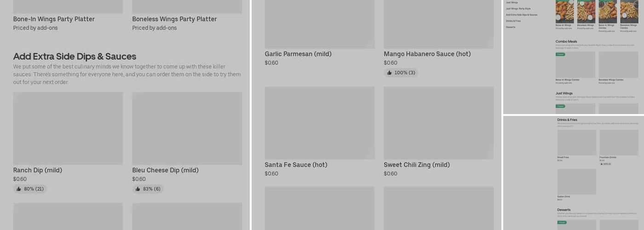
Task: Click the Boneless Wings Party Platter title
Action: click(174, 19)
